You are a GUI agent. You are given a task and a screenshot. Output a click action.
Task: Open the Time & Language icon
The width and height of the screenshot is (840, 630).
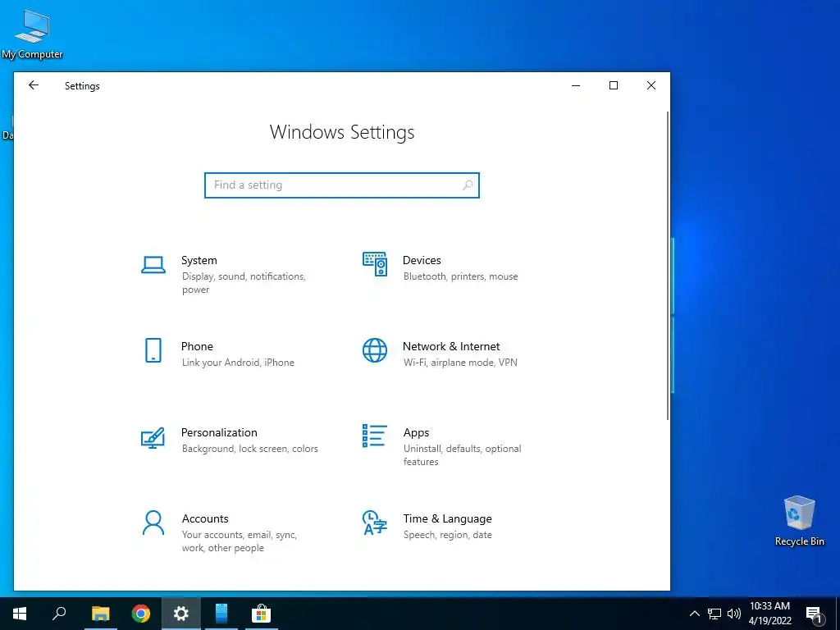pyautogui.click(x=374, y=523)
